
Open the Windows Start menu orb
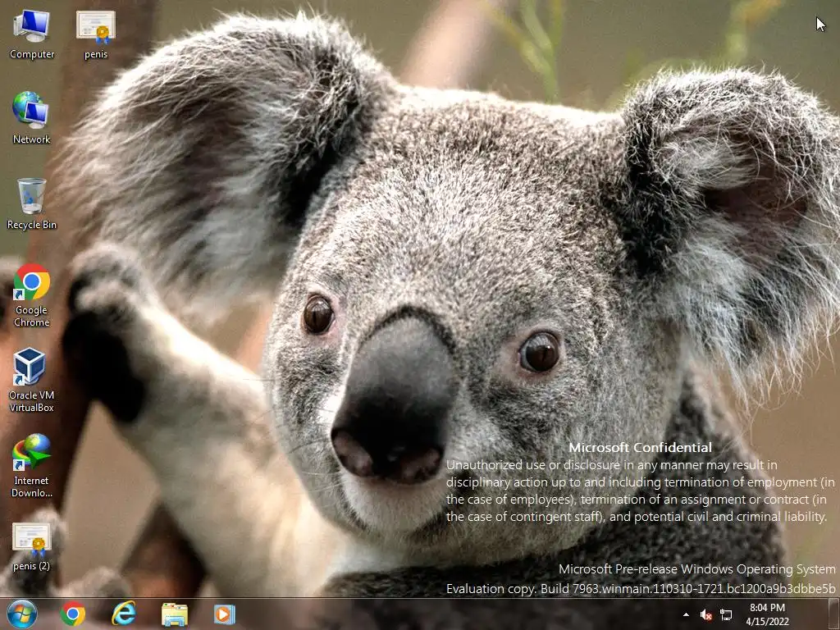click(x=22, y=614)
